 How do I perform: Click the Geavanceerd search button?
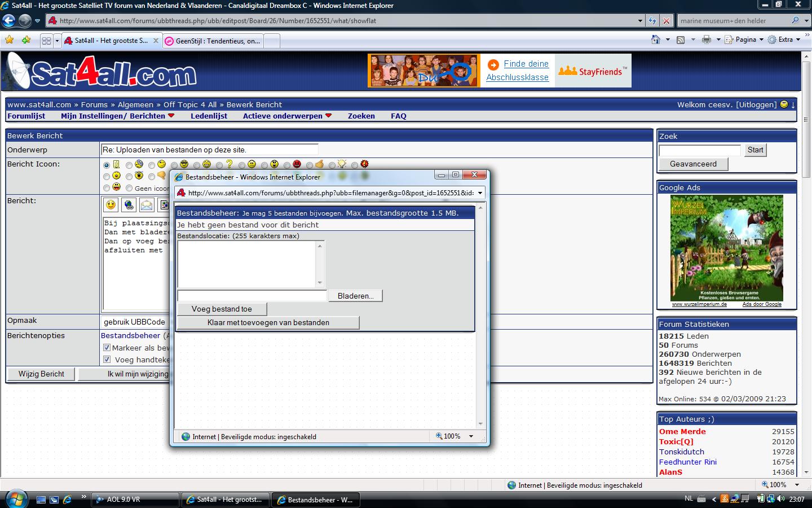click(x=694, y=164)
